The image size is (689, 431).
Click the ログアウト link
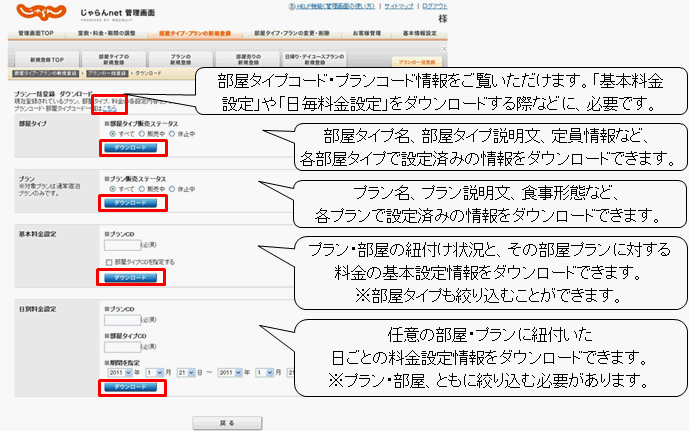coord(435,6)
